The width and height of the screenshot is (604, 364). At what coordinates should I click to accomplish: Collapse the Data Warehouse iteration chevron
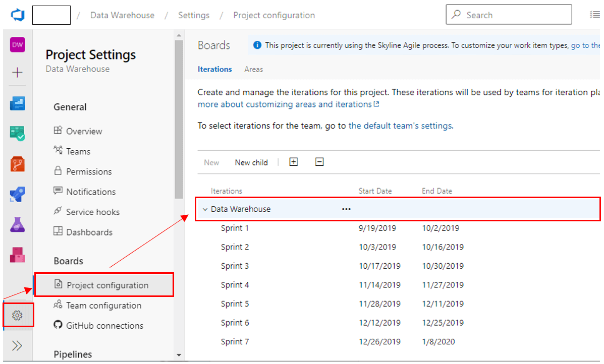[x=204, y=209]
